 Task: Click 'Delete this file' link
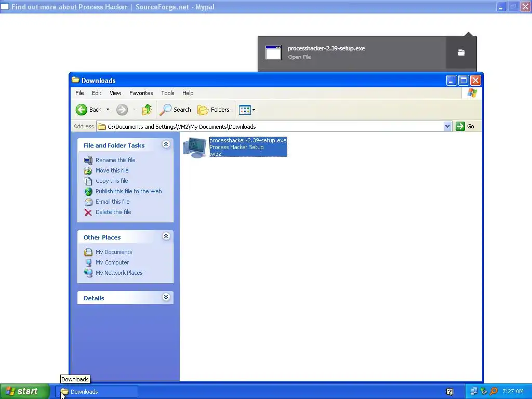tap(113, 212)
